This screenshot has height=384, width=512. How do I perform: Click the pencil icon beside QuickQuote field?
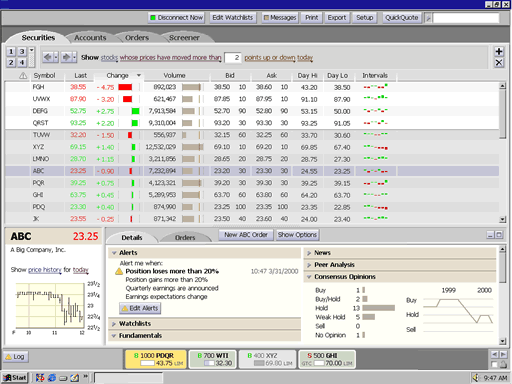coord(428,18)
